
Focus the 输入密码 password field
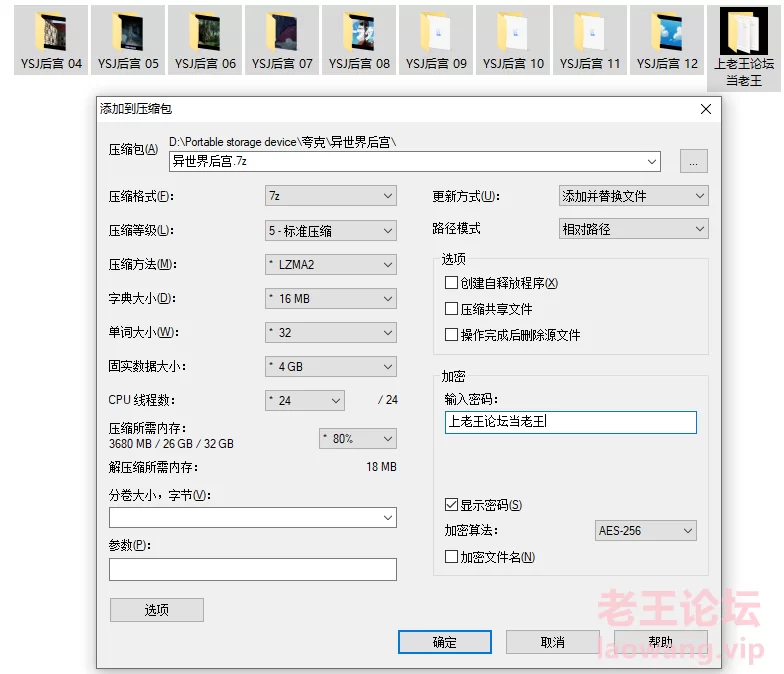click(x=570, y=422)
